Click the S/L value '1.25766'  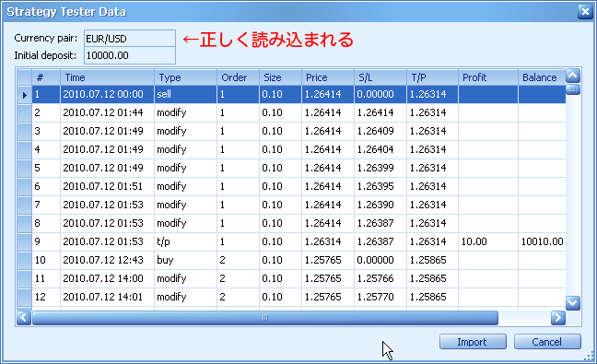[x=380, y=278]
